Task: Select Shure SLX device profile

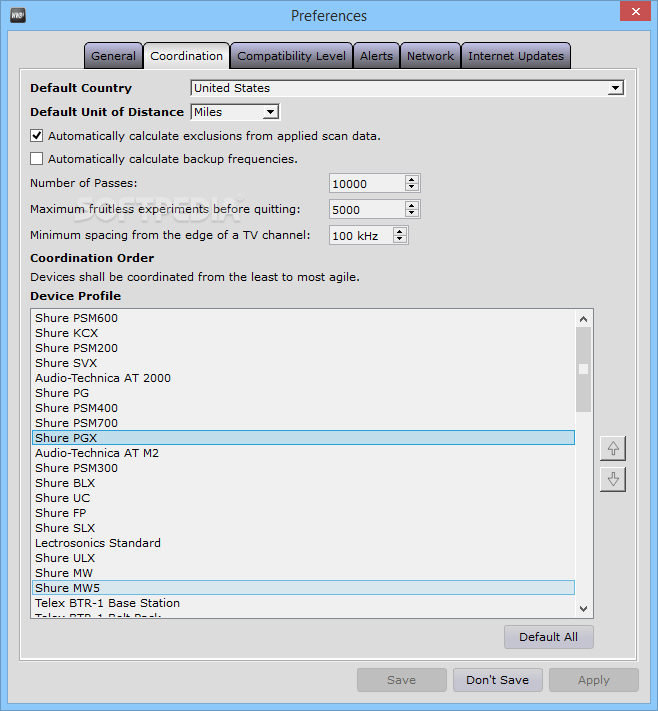Action: (x=303, y=527)
